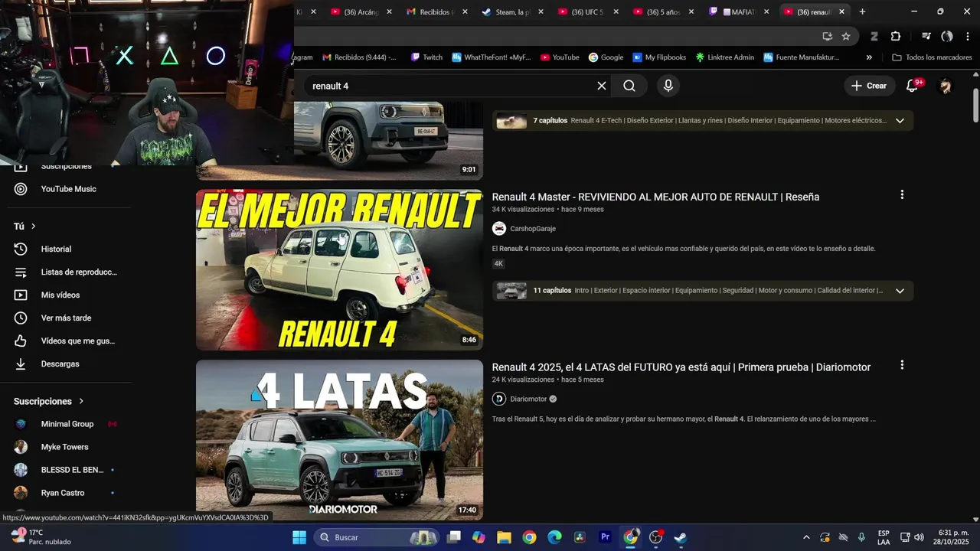The width and height of the screenshot is (980, 551).
Task: Open Microsoft Edge from taskbar
Action: point(554,537)
